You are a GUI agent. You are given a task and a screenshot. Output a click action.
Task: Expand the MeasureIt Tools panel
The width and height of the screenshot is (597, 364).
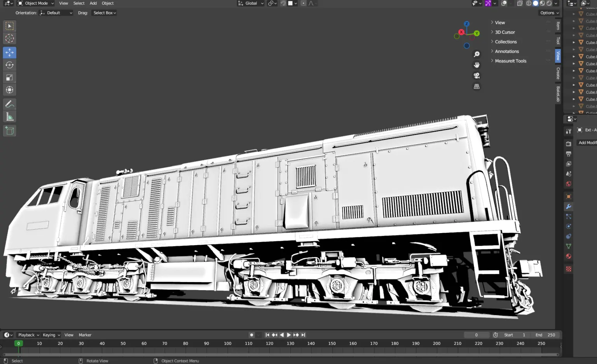[510, 61]
